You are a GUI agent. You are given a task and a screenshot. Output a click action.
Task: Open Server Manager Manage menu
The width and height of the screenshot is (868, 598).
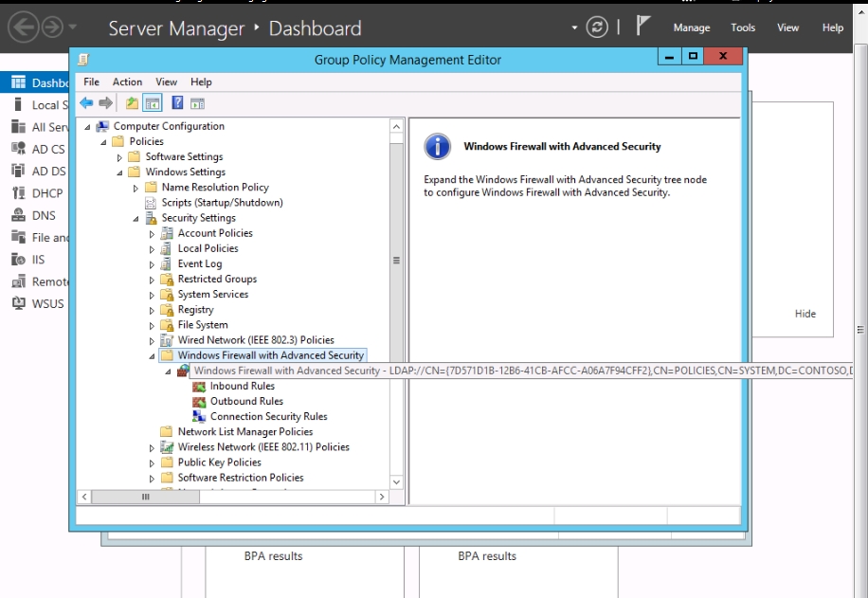pos(692,27)
